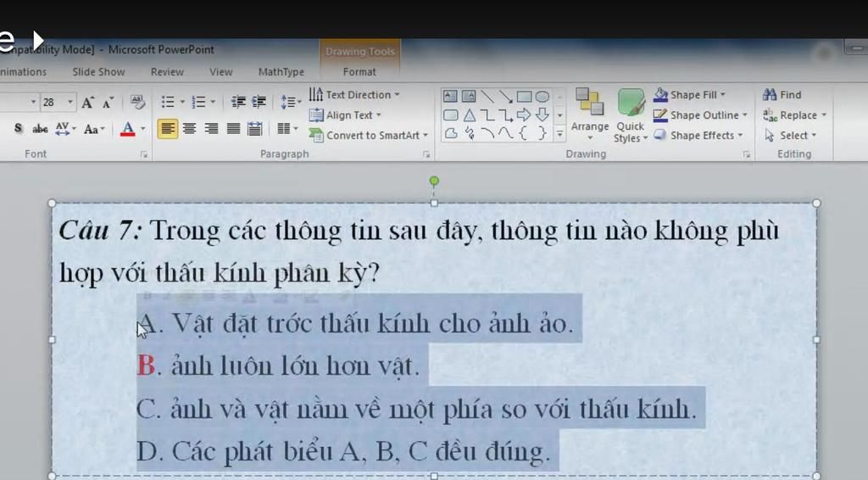This screenshot has width=868, height=480.
Task: Choose the Arrow line shape
Action: [505, 97]
